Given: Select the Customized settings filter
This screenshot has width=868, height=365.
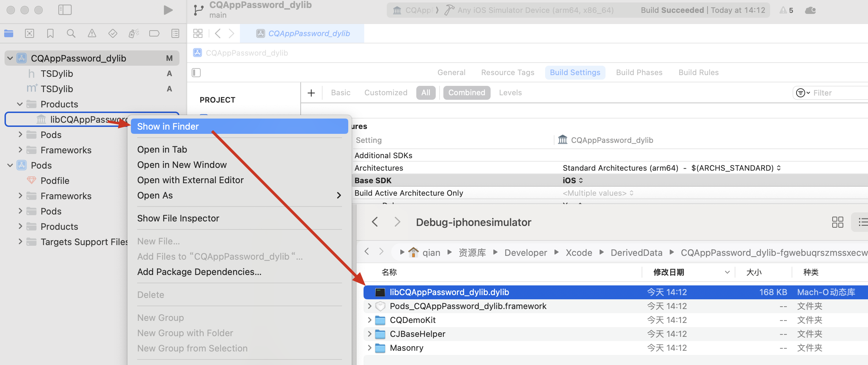Looking at the screenshot, I should [x=386, y=93].
